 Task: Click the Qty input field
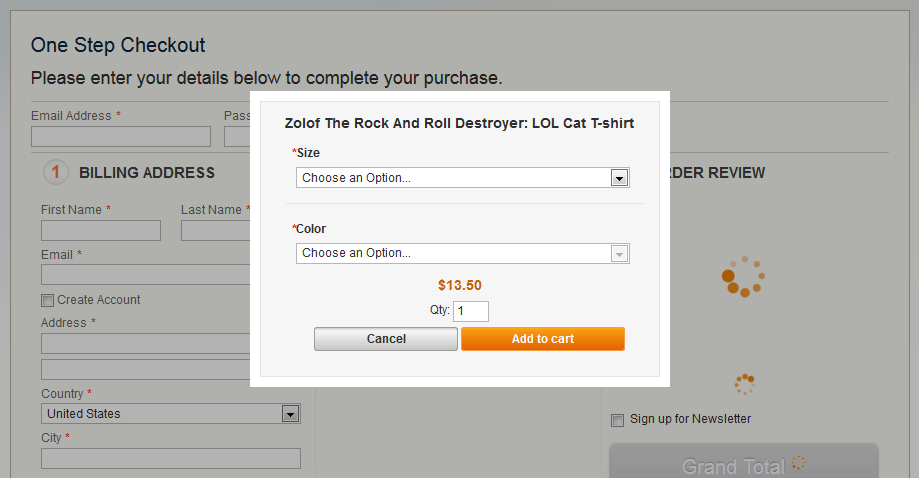tap(471, 311)
